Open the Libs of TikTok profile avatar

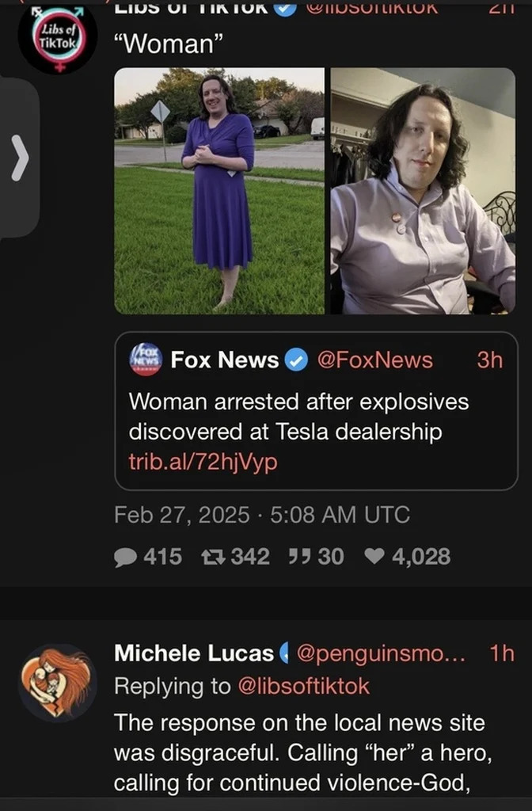point(57,40)
